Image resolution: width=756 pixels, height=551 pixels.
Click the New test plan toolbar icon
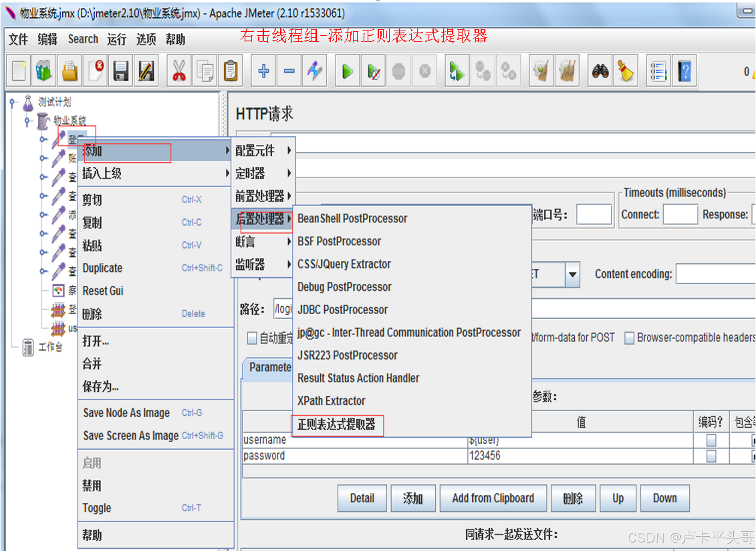(18, 71)
